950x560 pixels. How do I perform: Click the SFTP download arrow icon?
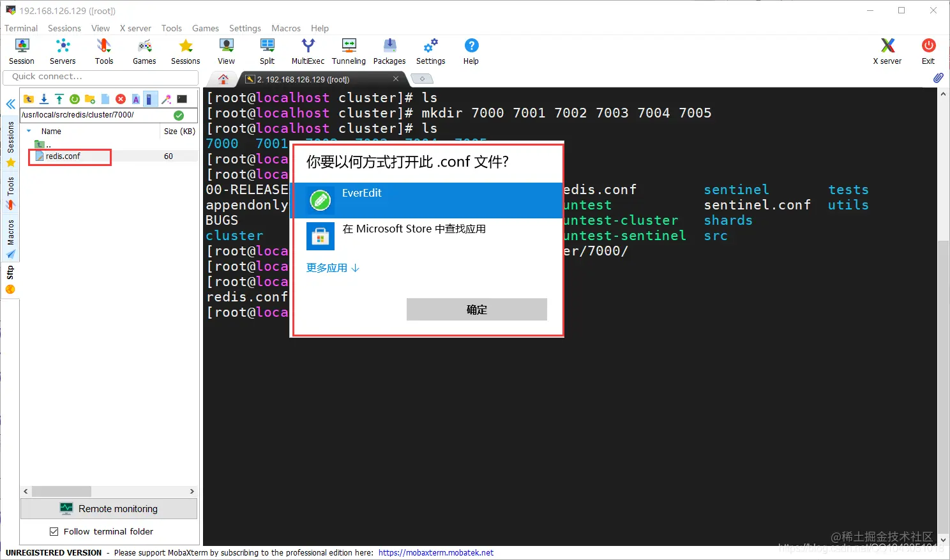click(44, 99)
